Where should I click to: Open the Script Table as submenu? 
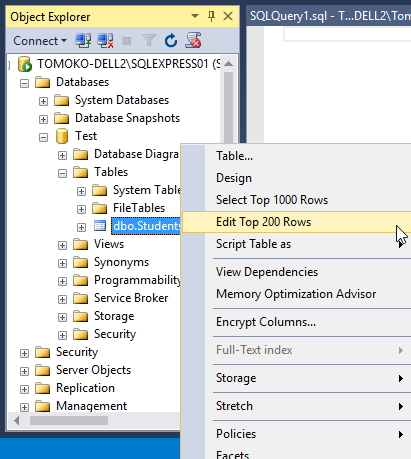[x=297, y=244]
